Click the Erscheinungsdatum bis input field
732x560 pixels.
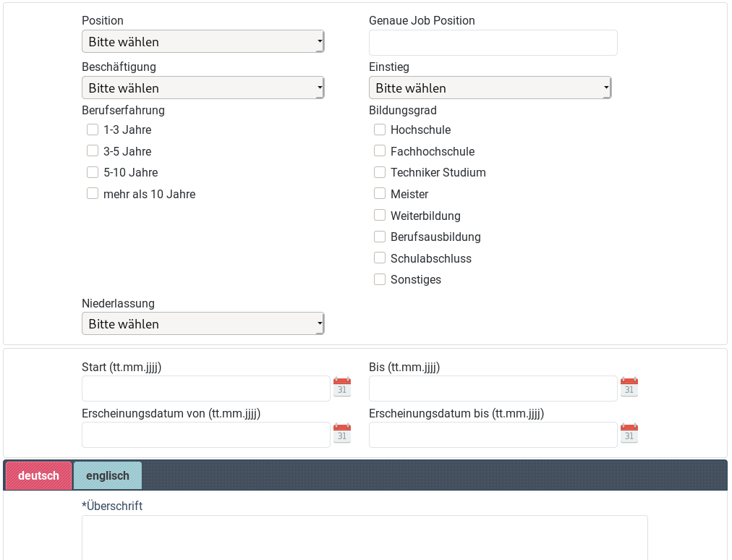pos(493,435)
